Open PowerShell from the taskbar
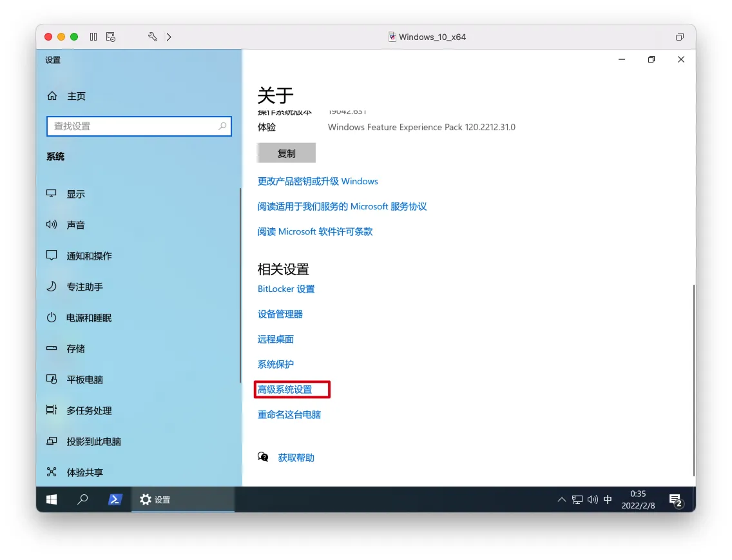This screenshot has width=732, height=560. point(115,499)
